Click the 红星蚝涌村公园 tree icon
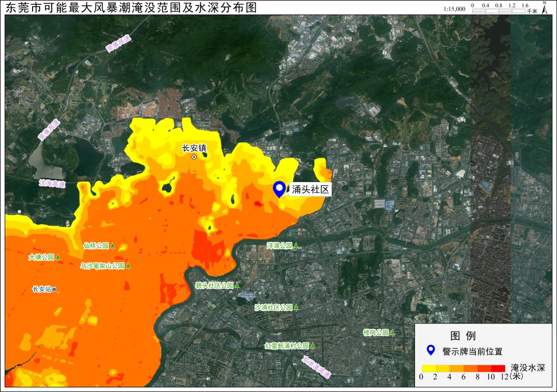The width and height of the screenshot is (557, 392). click(x=313, y=345)
